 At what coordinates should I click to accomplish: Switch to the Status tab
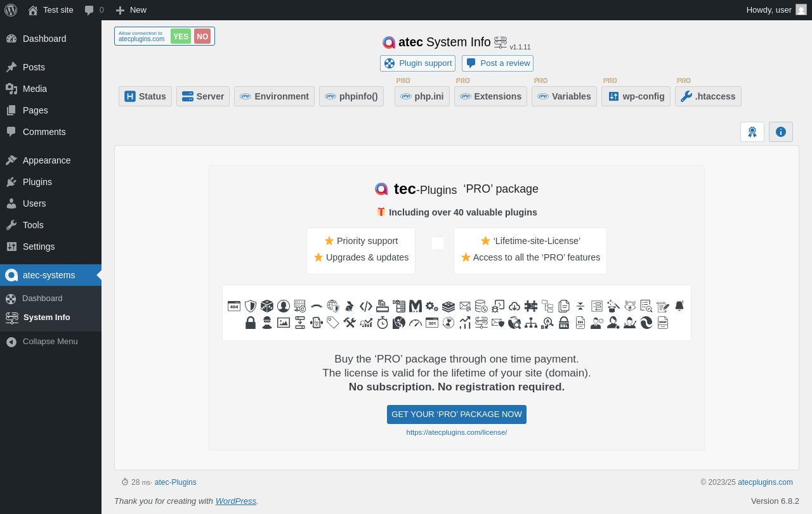tap(145, 96)
